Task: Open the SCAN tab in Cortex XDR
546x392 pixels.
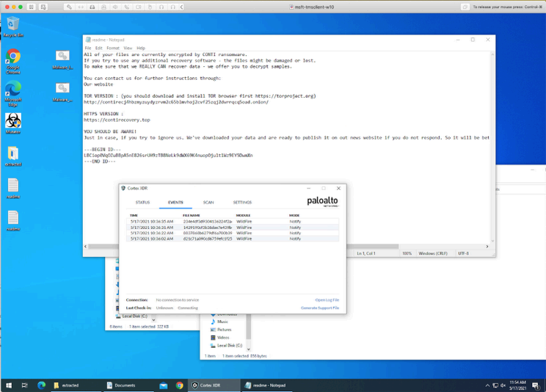Action: pyautogui.click(x=208, y=203)
